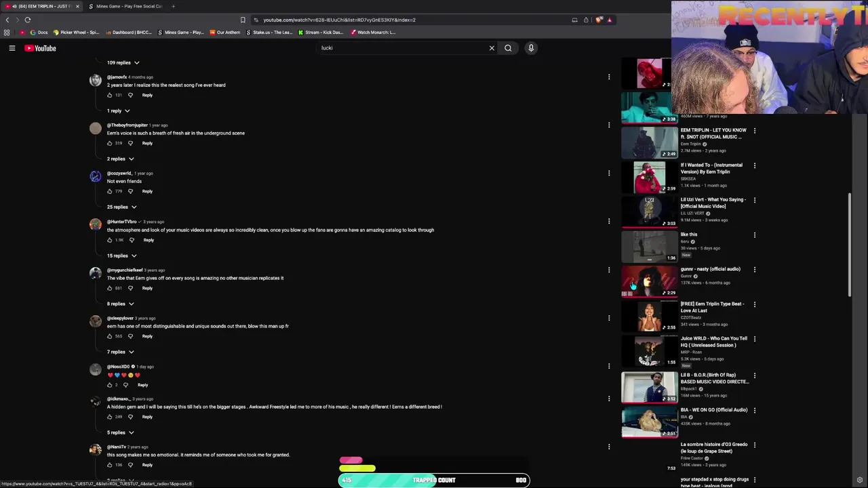The image size is (868, 488).
Task: Open the Stake.us bookmark
Action: click(269, 33)
